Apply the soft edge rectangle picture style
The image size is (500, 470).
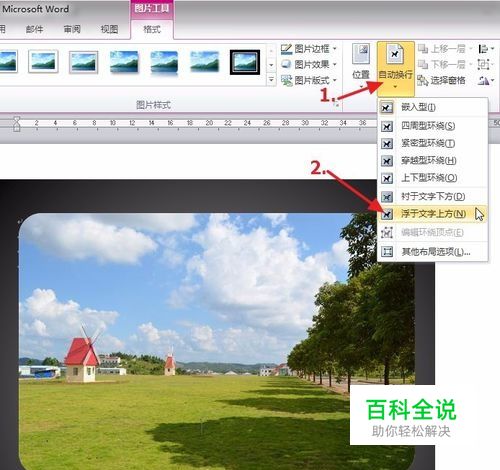pos(204,61)
